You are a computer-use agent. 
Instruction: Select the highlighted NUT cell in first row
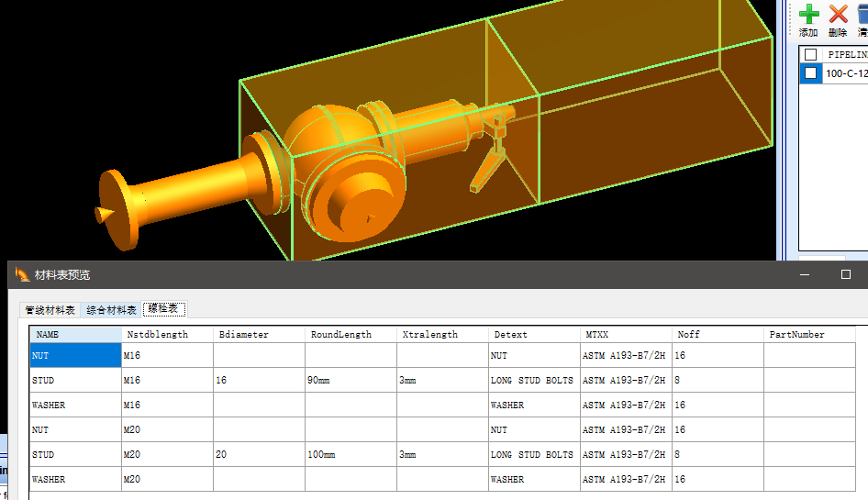(76, 355)
